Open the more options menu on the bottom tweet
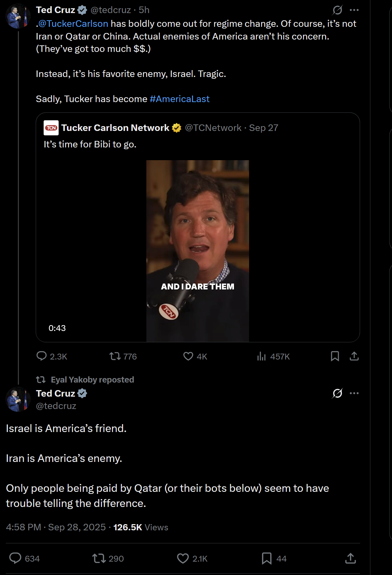392x575 pixels. [354, 393]
